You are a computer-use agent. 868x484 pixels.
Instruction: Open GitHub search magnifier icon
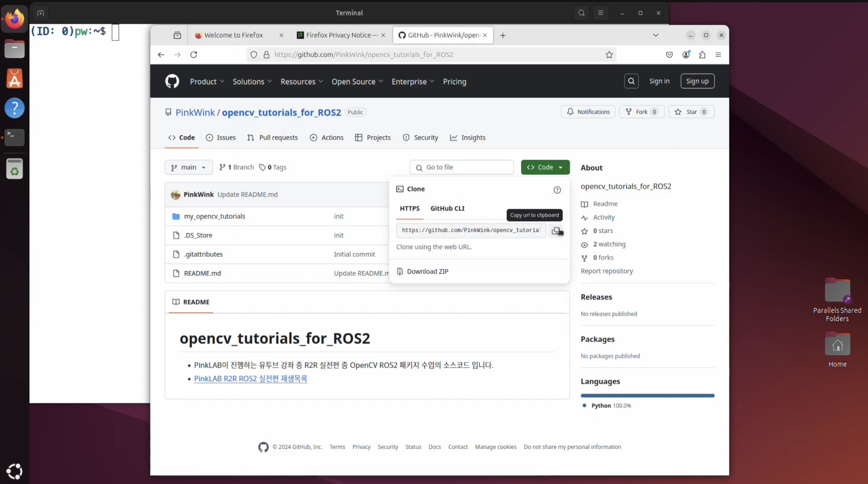[631, 81]
